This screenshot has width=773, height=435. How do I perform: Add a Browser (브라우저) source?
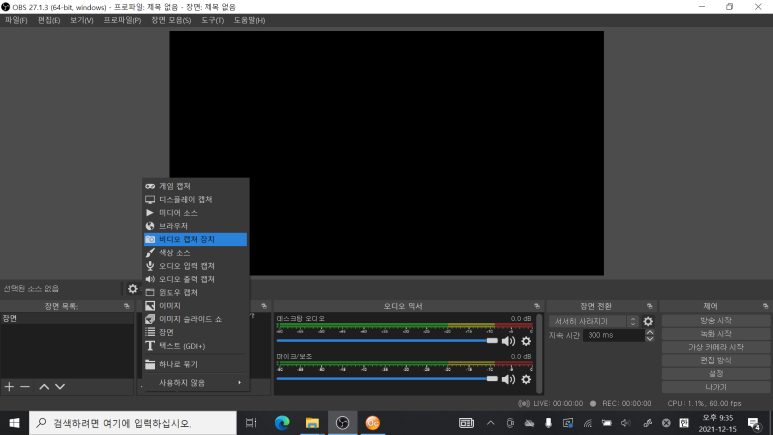(x=195, y=226)
